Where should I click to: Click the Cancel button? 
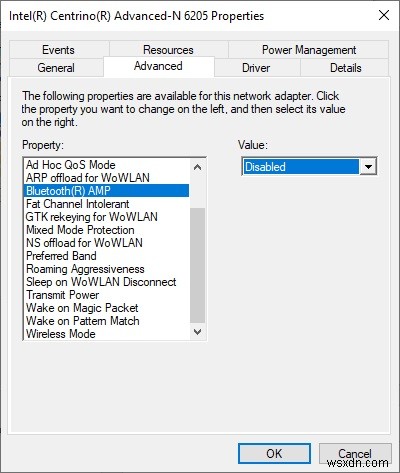click(355, 453)
